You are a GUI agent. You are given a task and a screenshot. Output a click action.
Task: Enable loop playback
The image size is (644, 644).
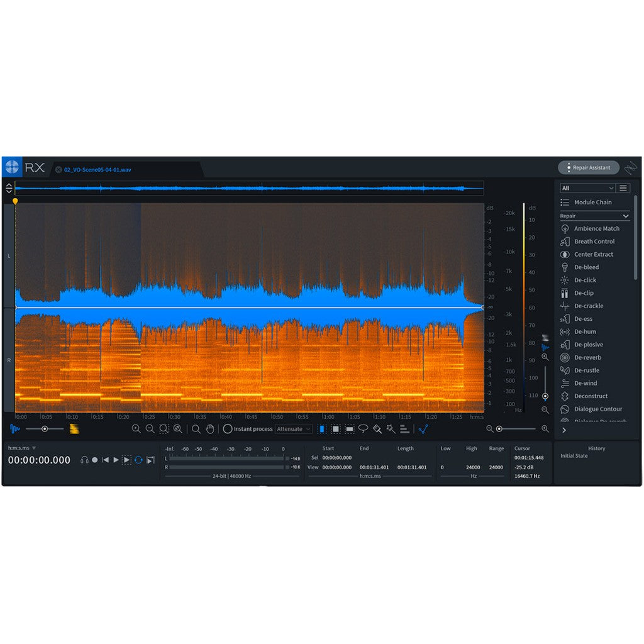pos(140,460)
